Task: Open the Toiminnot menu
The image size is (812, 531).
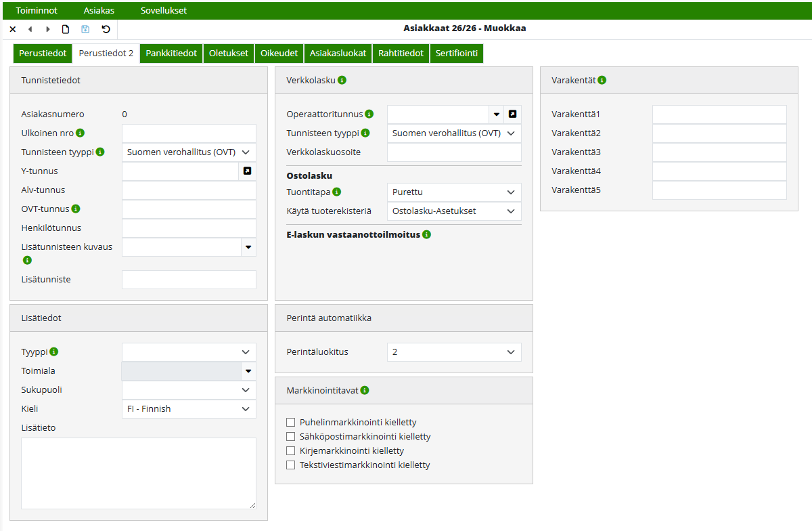Action: (x=37, y=11)
